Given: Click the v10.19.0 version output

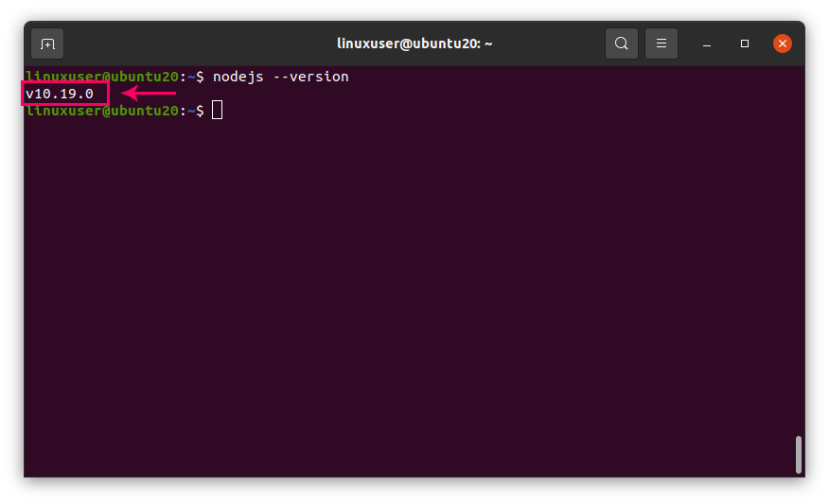Looking at the screenshot, I should (x=60, y=94).
